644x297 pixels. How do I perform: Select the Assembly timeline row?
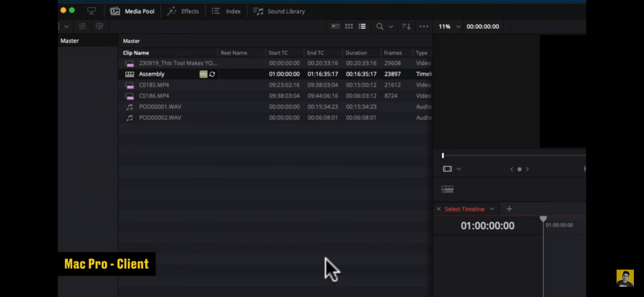coord(275,74)
